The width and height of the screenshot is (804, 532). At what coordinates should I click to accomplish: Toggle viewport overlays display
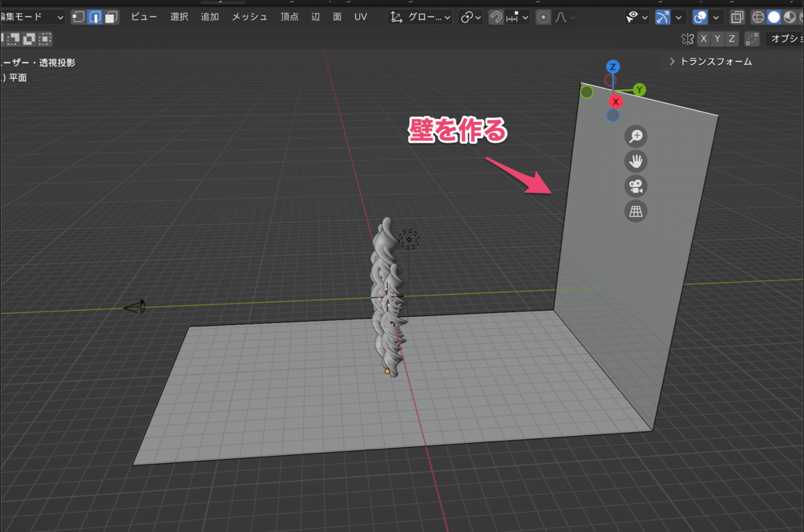point(700,17)
